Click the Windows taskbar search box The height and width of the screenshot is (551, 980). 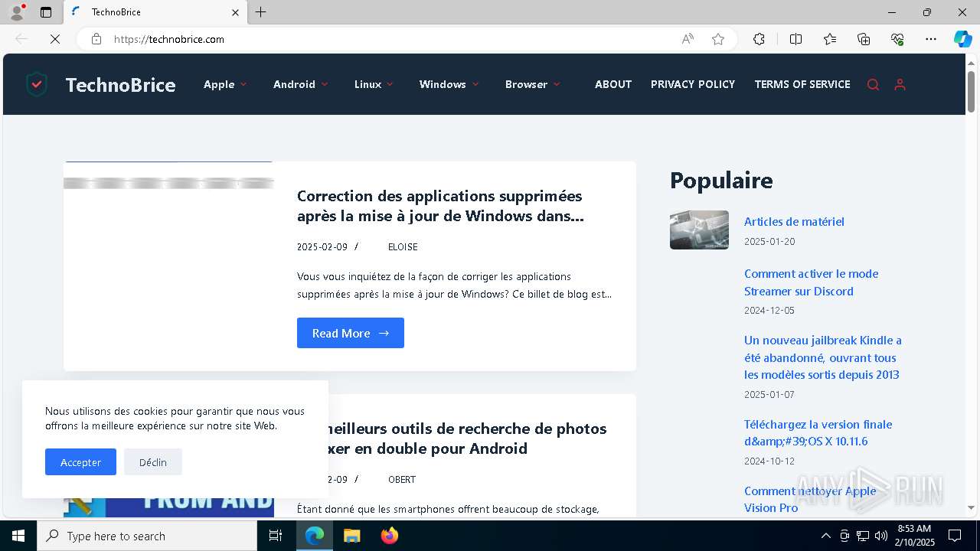147,536
